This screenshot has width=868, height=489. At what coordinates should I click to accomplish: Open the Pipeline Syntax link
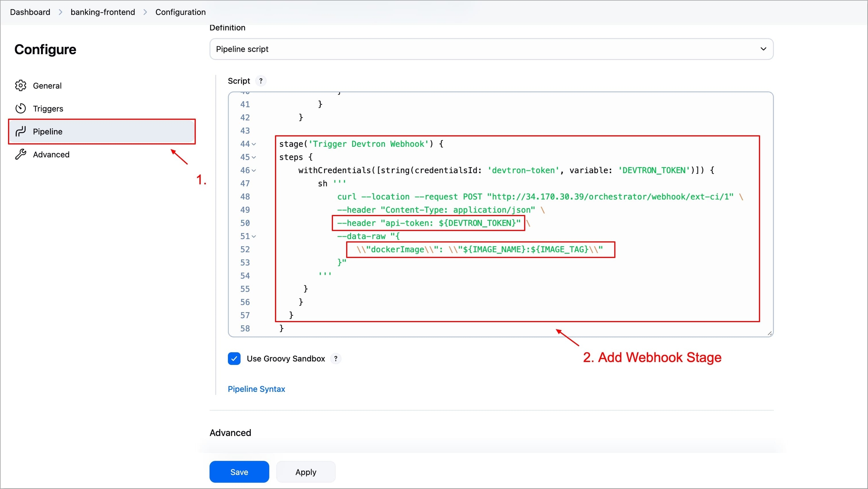(x=256, y=389)
